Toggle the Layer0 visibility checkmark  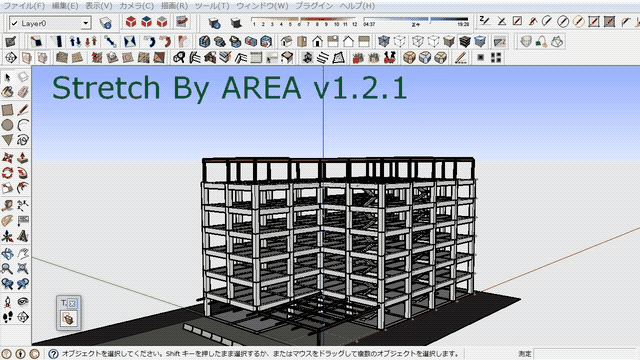click(x=15, y=23)
